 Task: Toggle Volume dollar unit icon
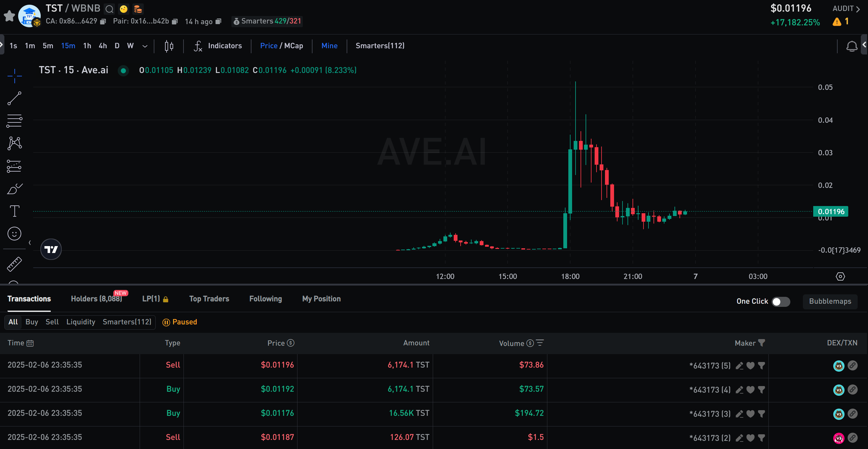click(530, 343)
